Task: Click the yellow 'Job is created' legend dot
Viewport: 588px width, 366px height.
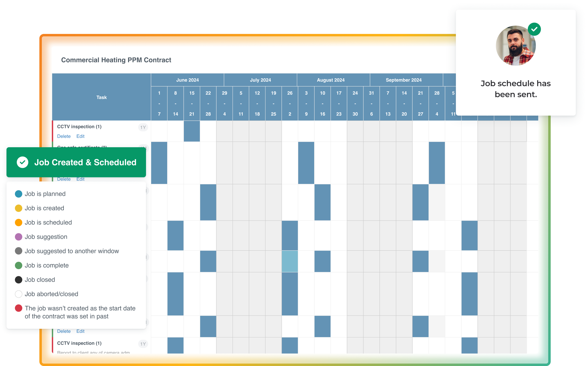Action: coord(19,208)
